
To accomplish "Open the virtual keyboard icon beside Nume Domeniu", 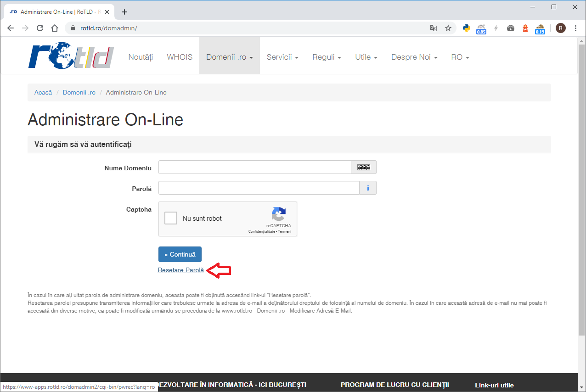I will (x=363, y=168).
